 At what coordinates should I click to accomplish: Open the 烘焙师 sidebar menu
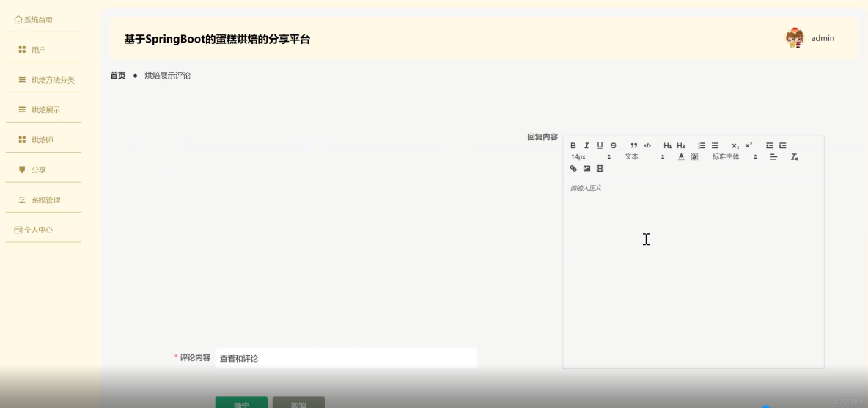tap(44, 139)
